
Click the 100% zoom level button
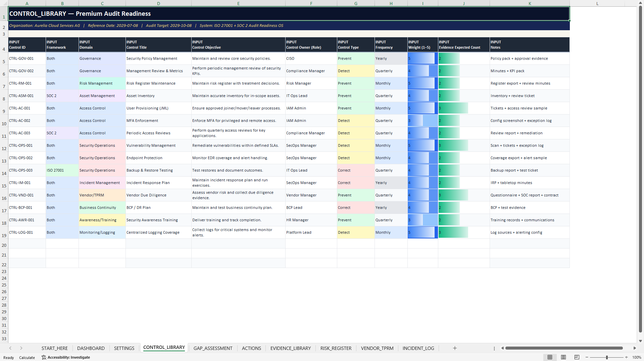click(x=637, y=357)
